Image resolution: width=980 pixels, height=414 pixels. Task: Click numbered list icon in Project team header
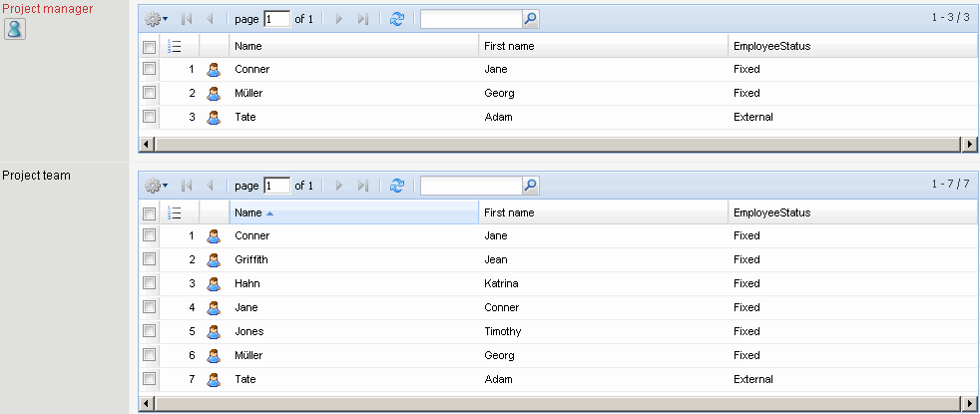(175, 212)
